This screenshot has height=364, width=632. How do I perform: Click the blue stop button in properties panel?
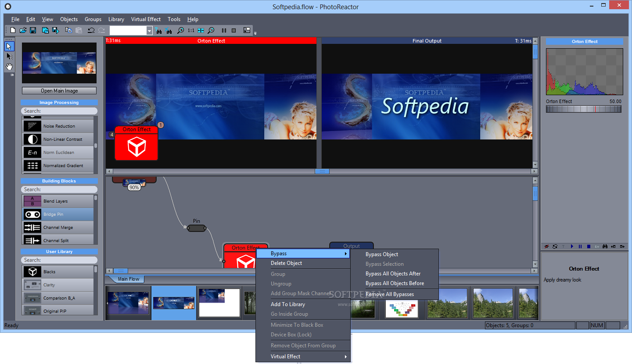coord(589,246)
